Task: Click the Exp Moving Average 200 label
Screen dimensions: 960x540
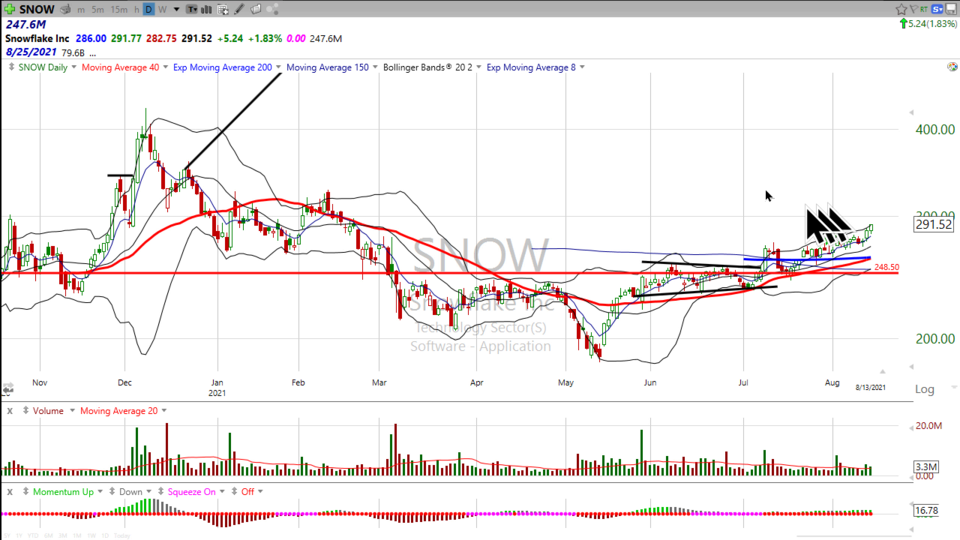Action: (x=222, y=68)
